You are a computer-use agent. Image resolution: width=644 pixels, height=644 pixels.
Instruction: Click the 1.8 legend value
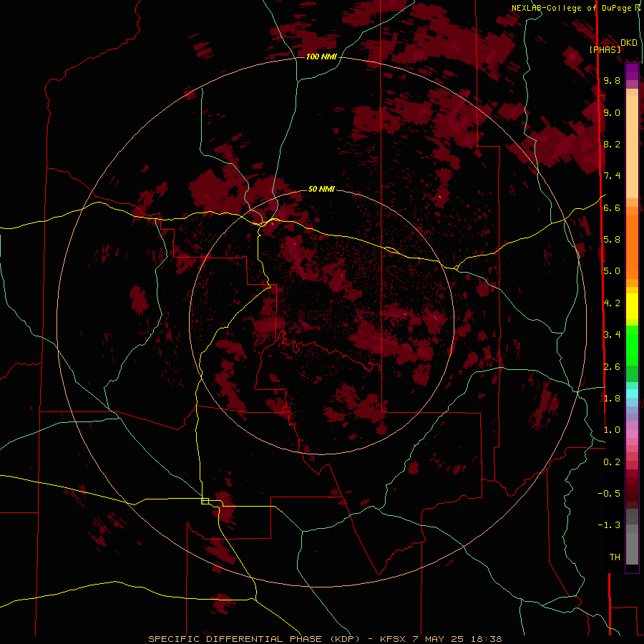(x=612, y=399)
